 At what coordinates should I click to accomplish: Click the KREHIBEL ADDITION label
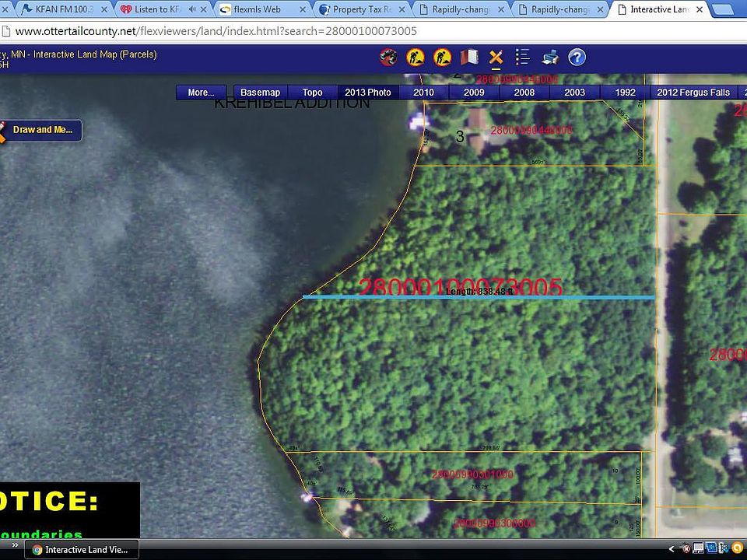[x=292, y=103]
